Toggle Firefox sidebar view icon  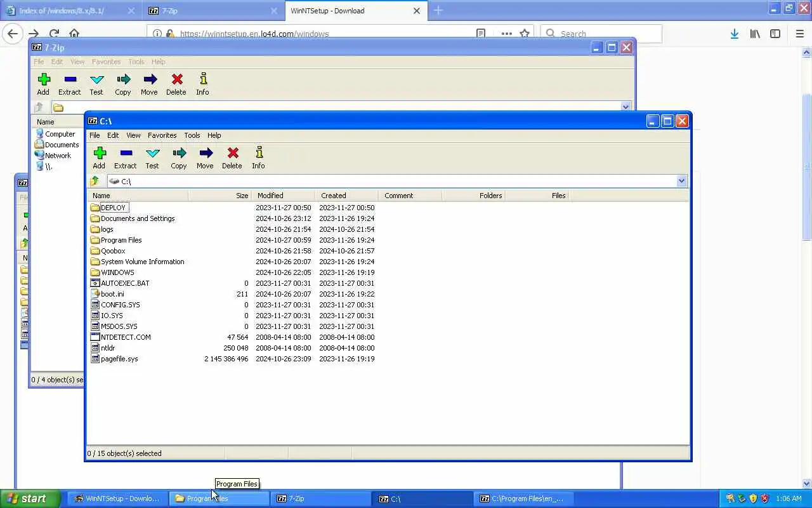(775, 34)
